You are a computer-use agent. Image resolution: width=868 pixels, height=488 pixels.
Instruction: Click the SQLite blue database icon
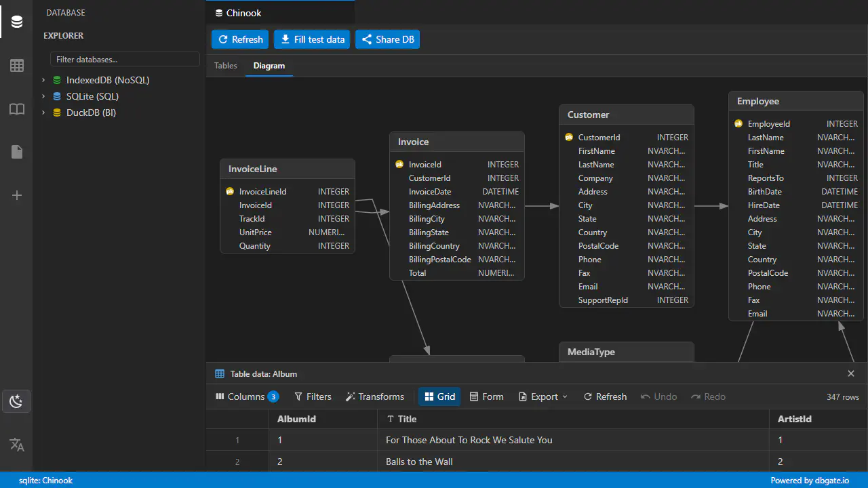(57, 96)
